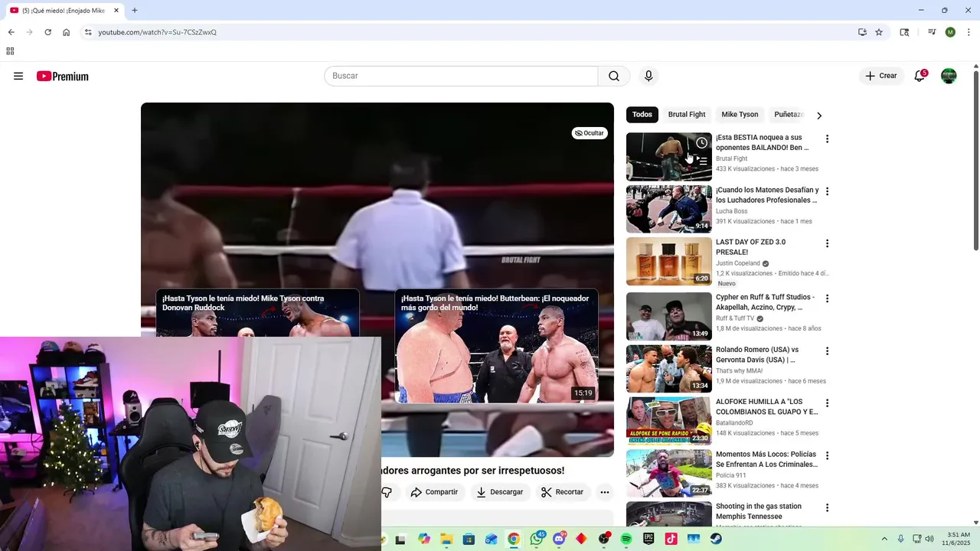Image resolution: width=980 pixels, height=551 pixels.
Task: Close the YouTube browser tab
Action: coord(116,11)
